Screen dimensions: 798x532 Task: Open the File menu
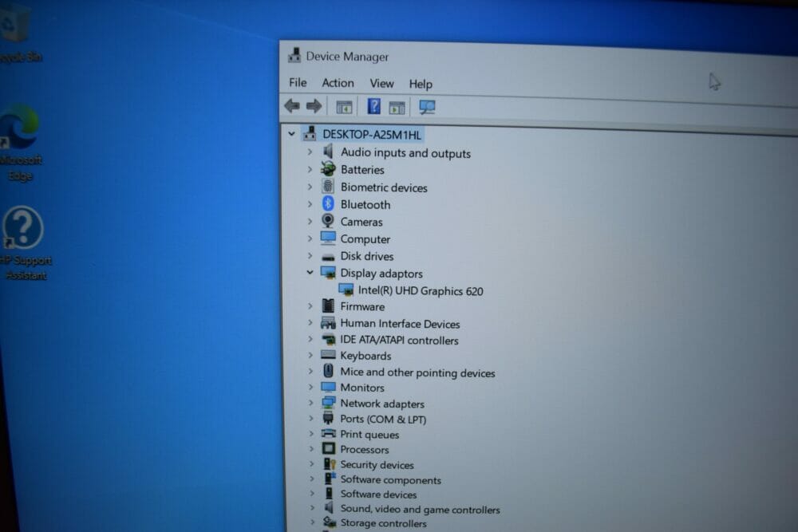[298, 82]
